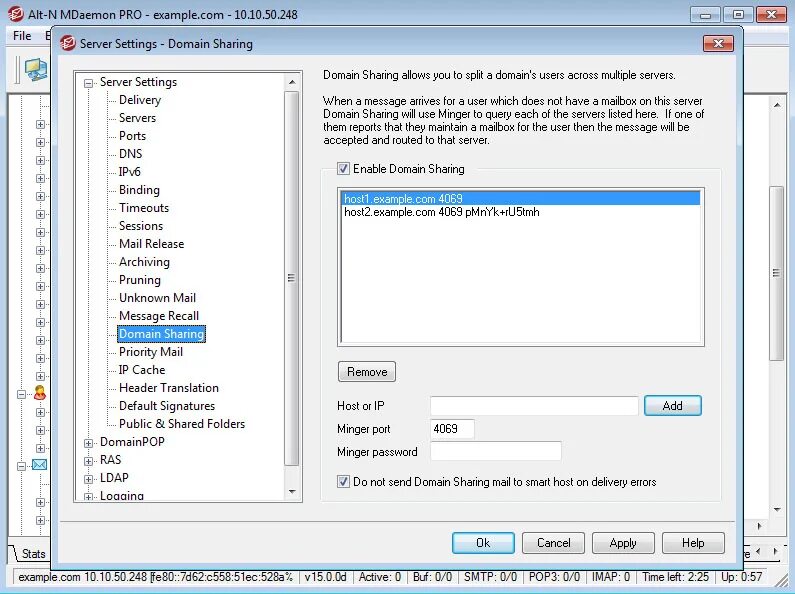Select Domain Sharing in settings tree
The width and height of the screenshot is (795, 594).
click(161, 333)
